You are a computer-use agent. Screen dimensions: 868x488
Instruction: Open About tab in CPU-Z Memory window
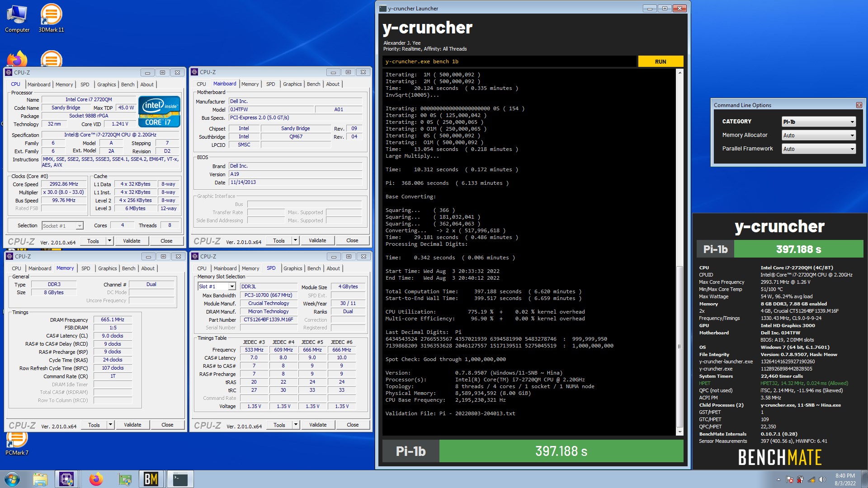tap(148, 268)
